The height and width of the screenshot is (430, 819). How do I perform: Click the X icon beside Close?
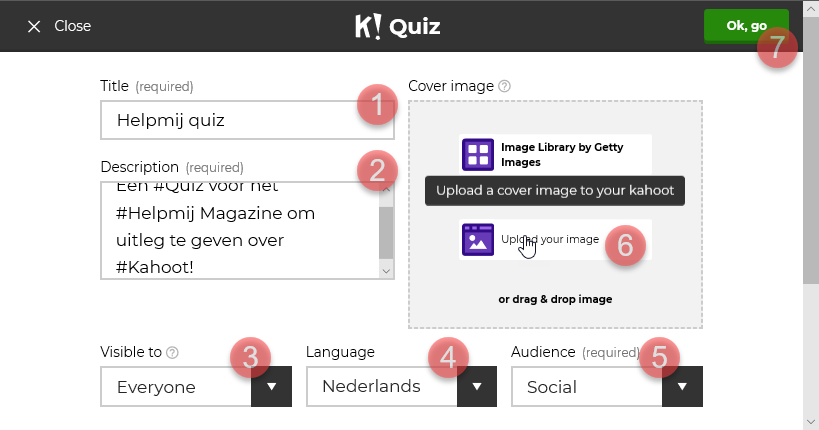pyautogui.click(x=34, y=26)
